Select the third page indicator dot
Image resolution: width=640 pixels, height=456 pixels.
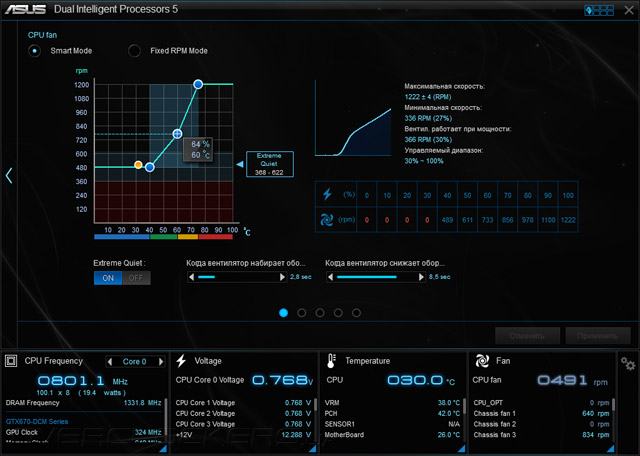click(x=320, y=313)
